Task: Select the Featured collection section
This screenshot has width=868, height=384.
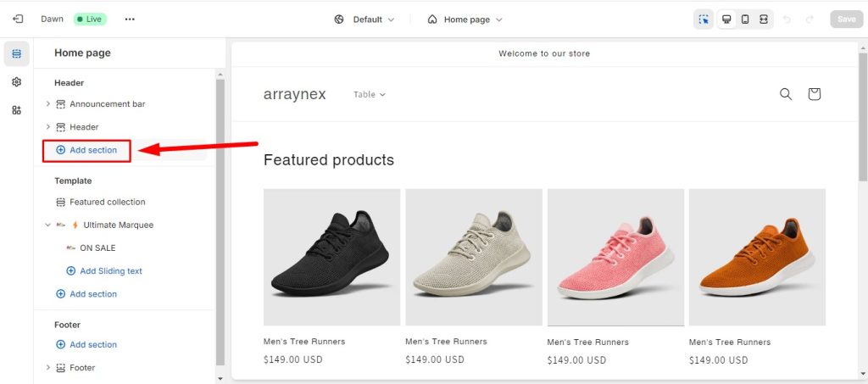Action: [107, 203]
